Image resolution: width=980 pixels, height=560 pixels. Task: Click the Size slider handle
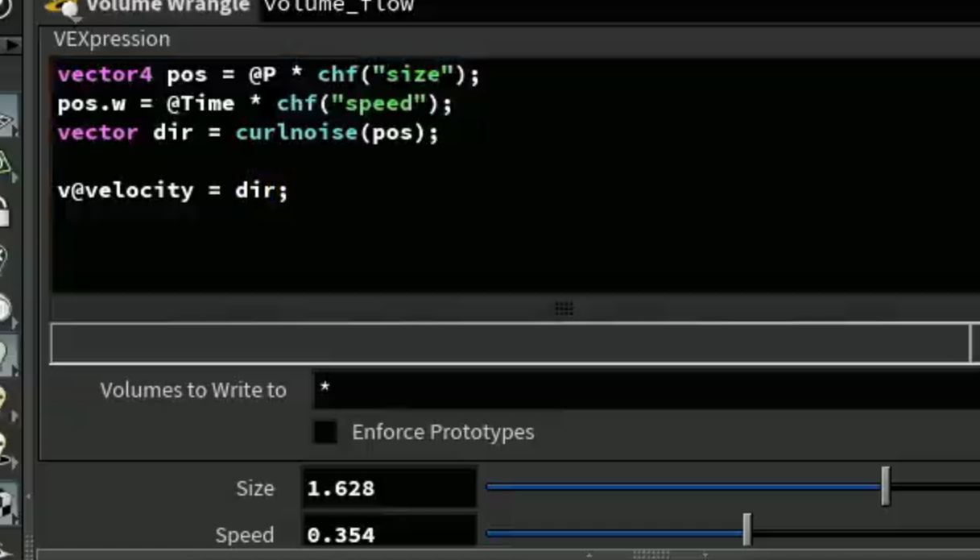[x=886, y=487]
